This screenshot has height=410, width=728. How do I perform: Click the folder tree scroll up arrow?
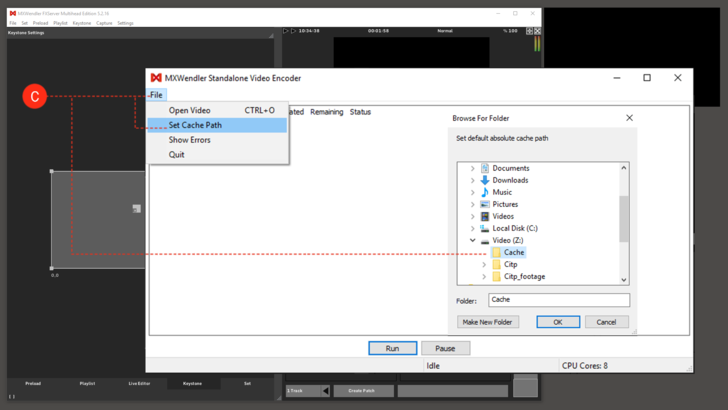pos(624,168)
